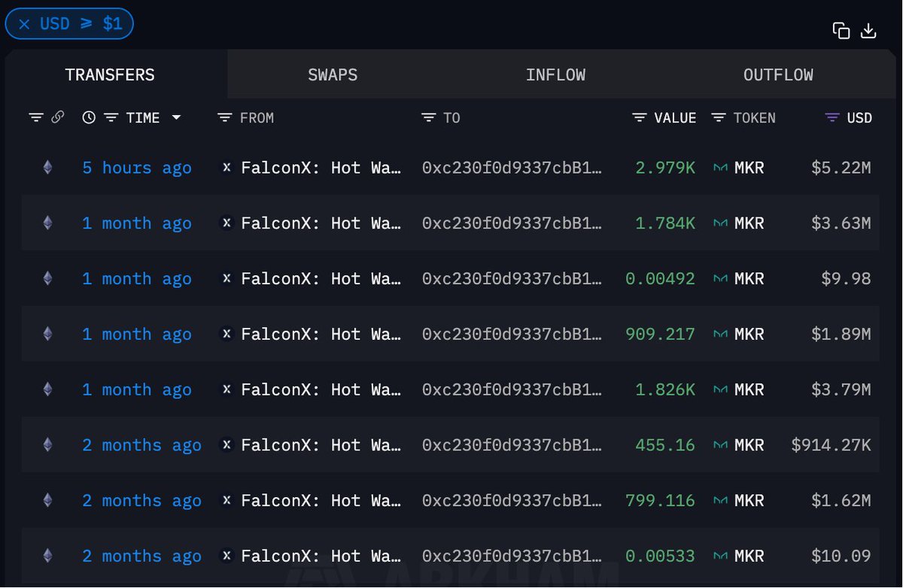Viewport: 903px width, 588px height.
Task: Click the link icon in the header
Action: pos(57,117)
